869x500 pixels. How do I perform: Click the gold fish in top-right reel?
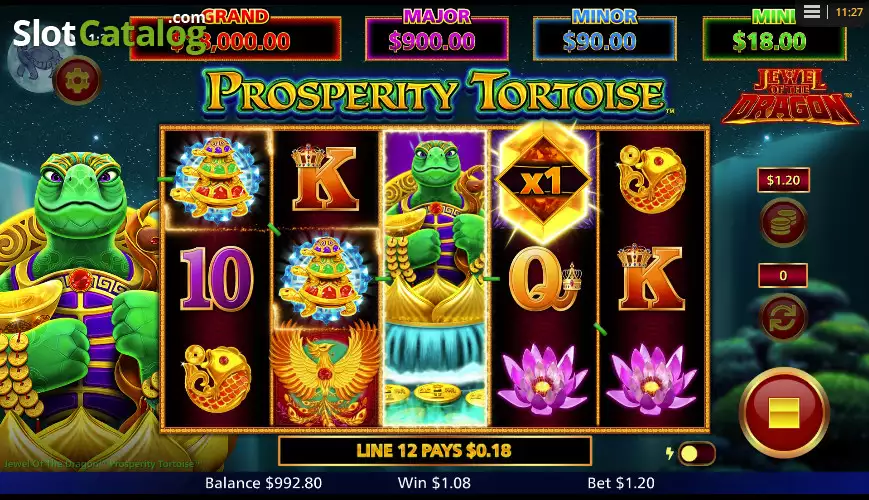[651, 178]
